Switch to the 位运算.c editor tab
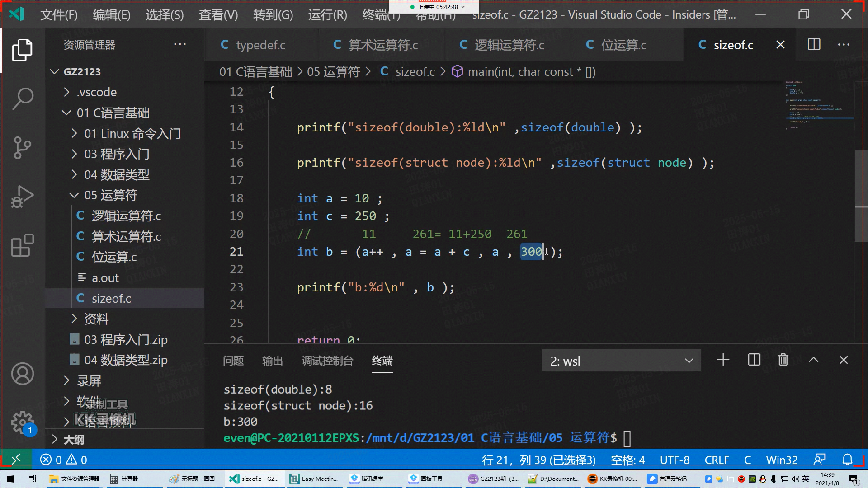Viewport: 868px width, 488px height. (623, 45)
